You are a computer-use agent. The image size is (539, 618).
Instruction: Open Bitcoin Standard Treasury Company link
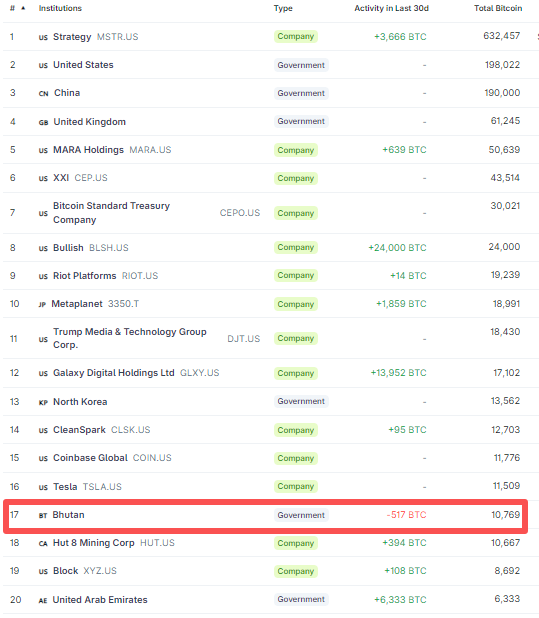112,212
